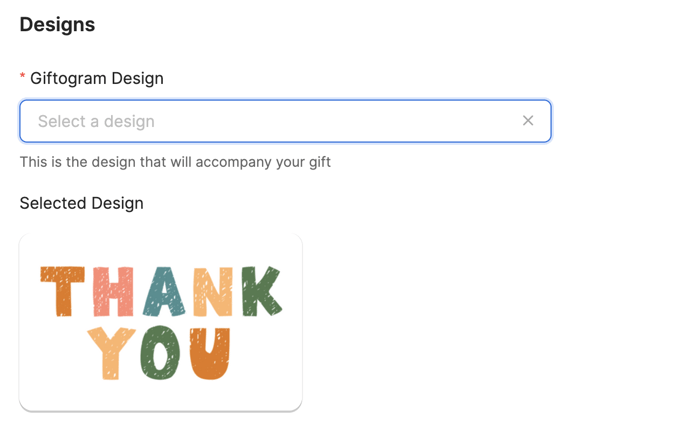This screenshot has width=688, height=424.
Task: Click the green letter O on the card
Action: (x=161, y=353)
